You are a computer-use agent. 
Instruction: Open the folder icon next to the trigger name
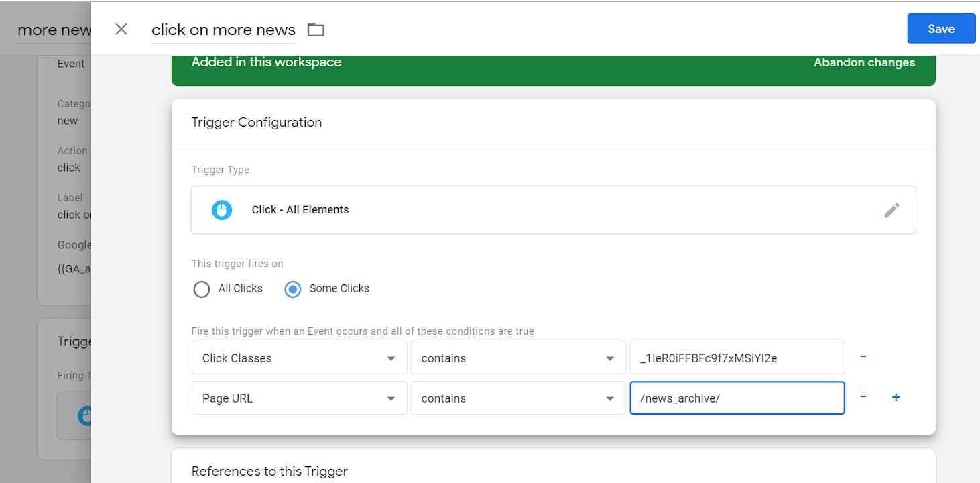tap(316, 30)
